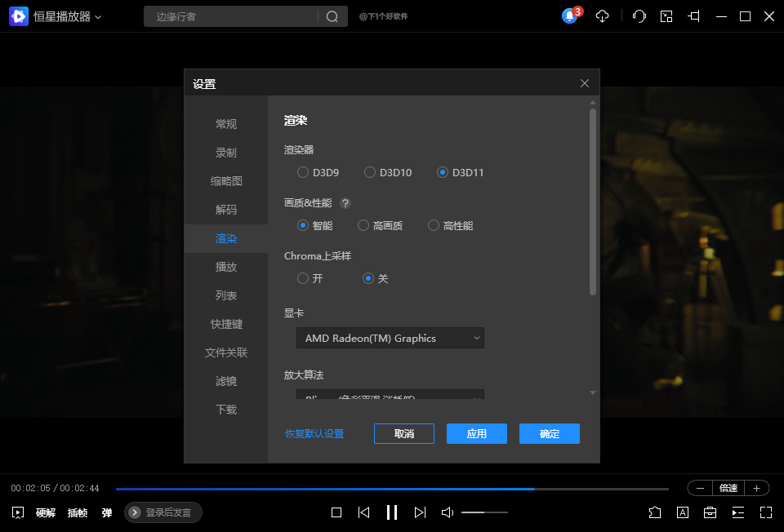The height and width of the screenshot is (532, 784).
Task: Expand AMD Radeon graphics card dropdown
Action: click(x=390, y=338)
